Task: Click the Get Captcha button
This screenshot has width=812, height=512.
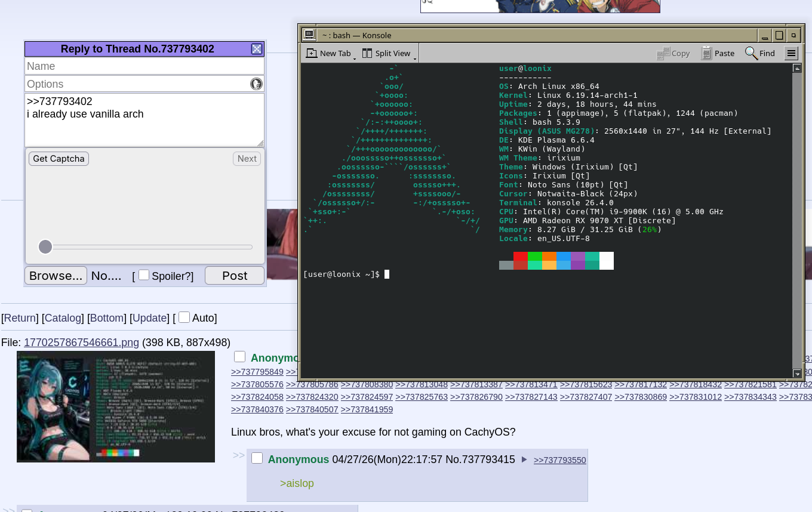Action: coord(59,159)
